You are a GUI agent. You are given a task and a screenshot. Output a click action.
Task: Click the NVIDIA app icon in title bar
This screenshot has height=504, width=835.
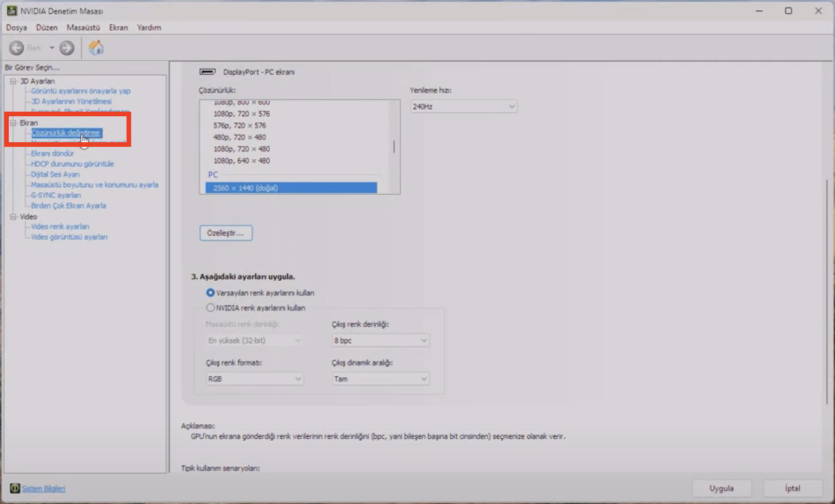coord(12,11)
